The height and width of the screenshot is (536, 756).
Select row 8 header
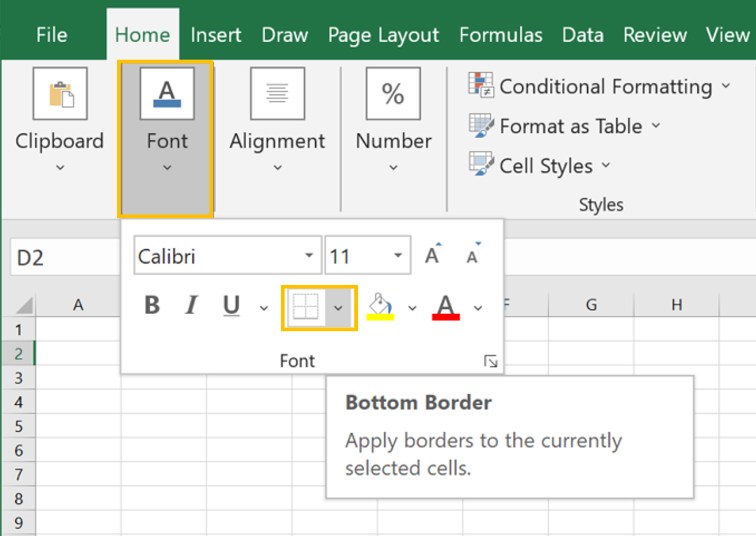coord(18,498)
